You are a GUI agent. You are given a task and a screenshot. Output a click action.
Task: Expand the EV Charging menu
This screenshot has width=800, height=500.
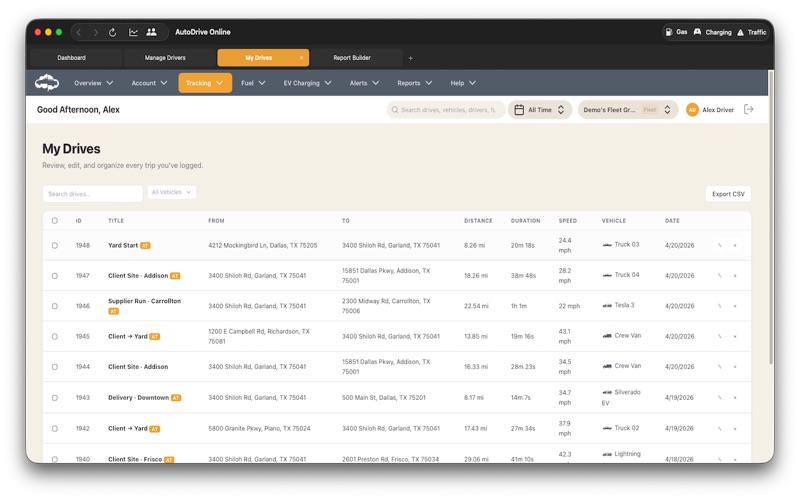point(307,83)
